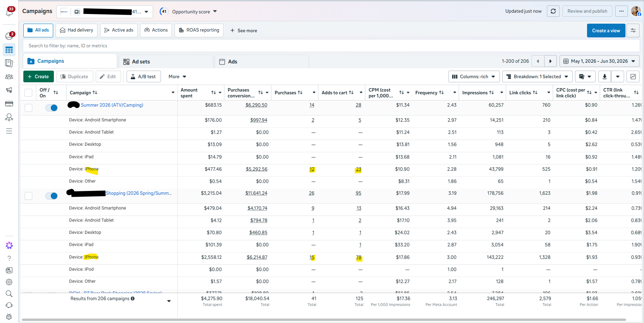Viewport: 644px width, 323px height.
Task: Click the export download arrow icon
Action: coord(605,76)
